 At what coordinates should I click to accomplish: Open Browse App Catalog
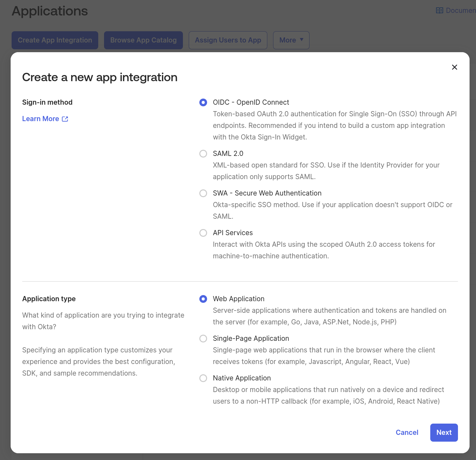point(143,40)
